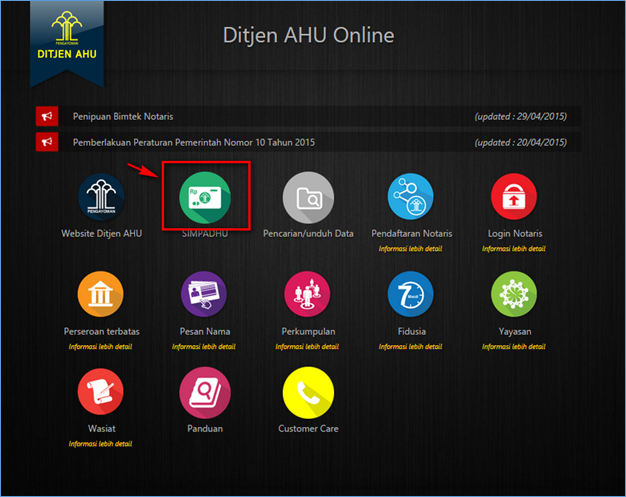This screenshot has width=626, height=497.
Task: Open the Perkumpulan pink icon
Action: point(307,295)
